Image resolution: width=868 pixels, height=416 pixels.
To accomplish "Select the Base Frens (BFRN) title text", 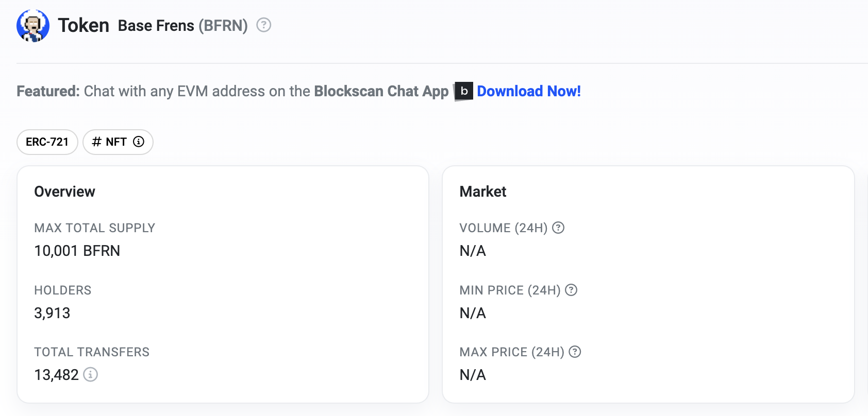I will [181, 25].
